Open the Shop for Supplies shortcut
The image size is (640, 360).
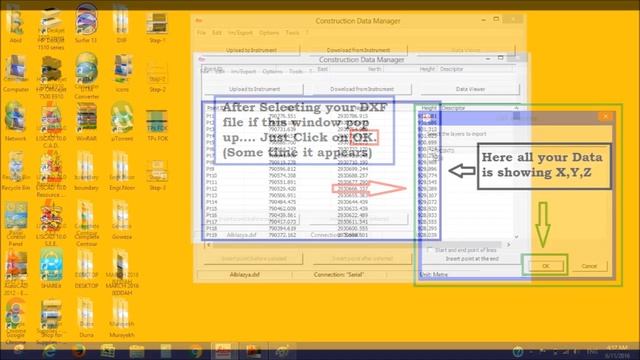[x=51, y=321]
